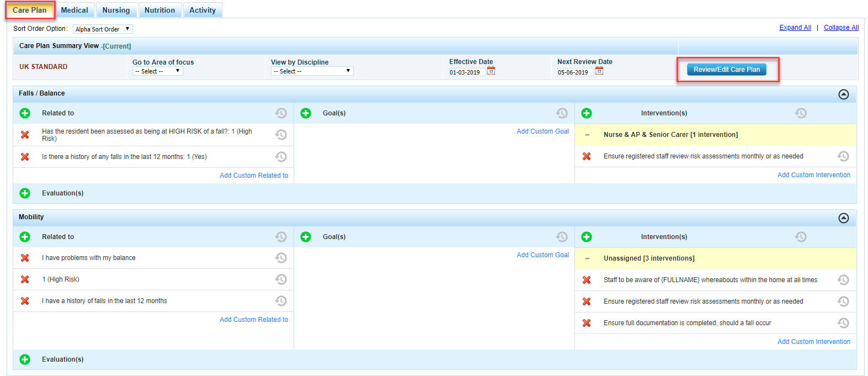Viewport: 868px width, 376px height.
Task: Click the Expand All link
Action: (x=795, y=28)
